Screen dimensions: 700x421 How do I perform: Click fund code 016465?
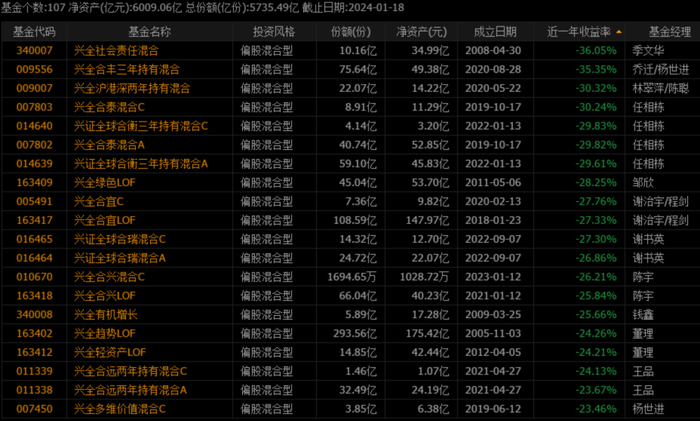coord(34,239)
